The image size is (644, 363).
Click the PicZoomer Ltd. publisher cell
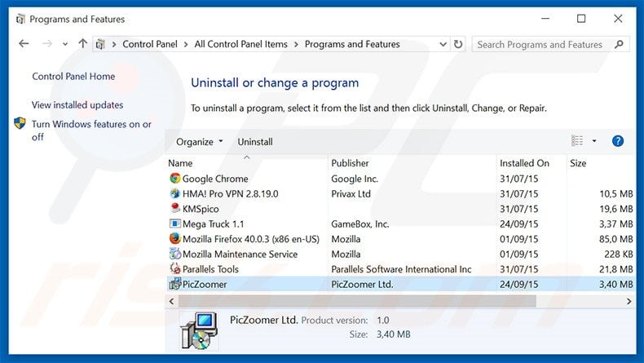click(362, 284)
